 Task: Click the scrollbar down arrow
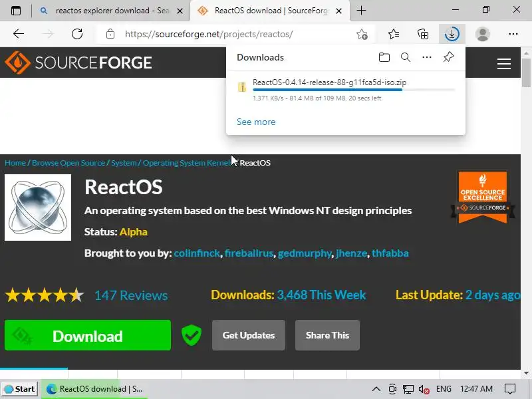click(x=526, y=373)
